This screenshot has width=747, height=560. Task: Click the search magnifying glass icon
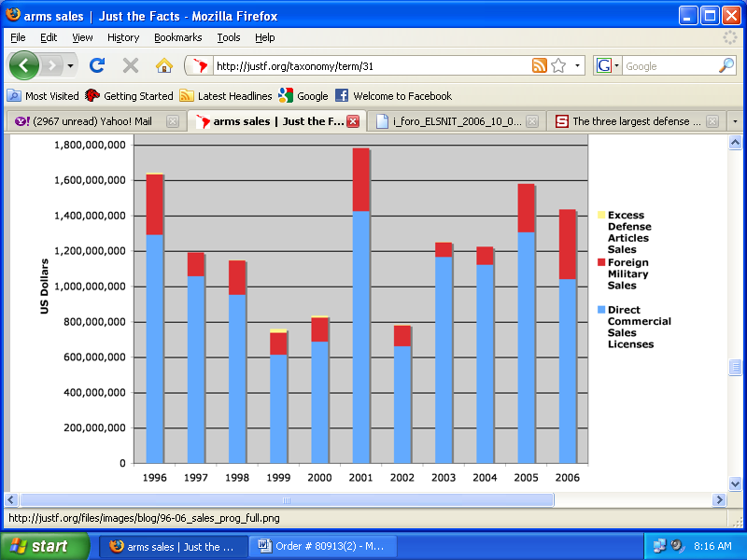(726, 65)
